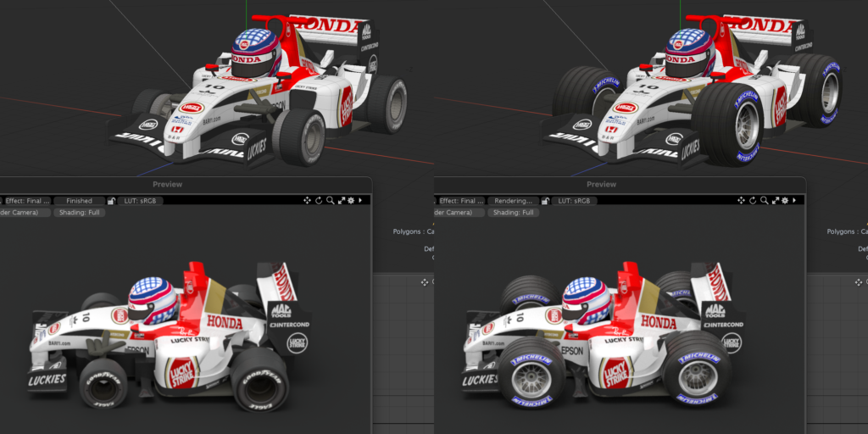
Task: Open Shading: Full dropdown in Rendering preview
Action: (x=513, y=212)
